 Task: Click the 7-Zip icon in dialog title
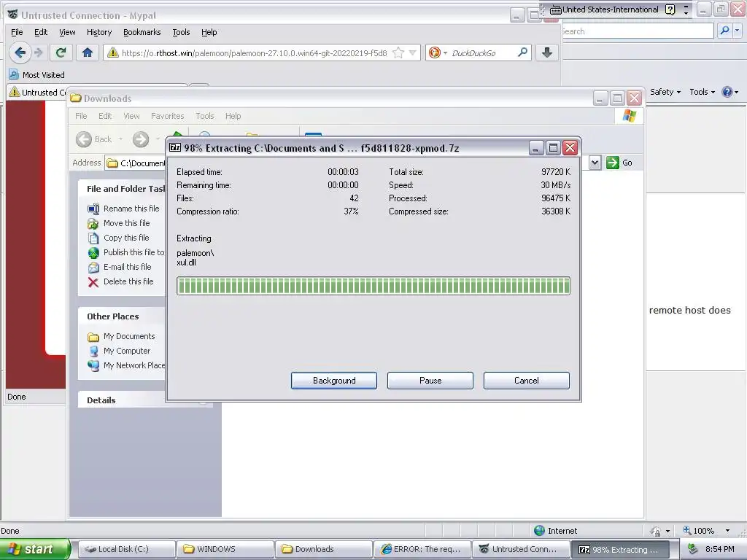coord(175,147)
